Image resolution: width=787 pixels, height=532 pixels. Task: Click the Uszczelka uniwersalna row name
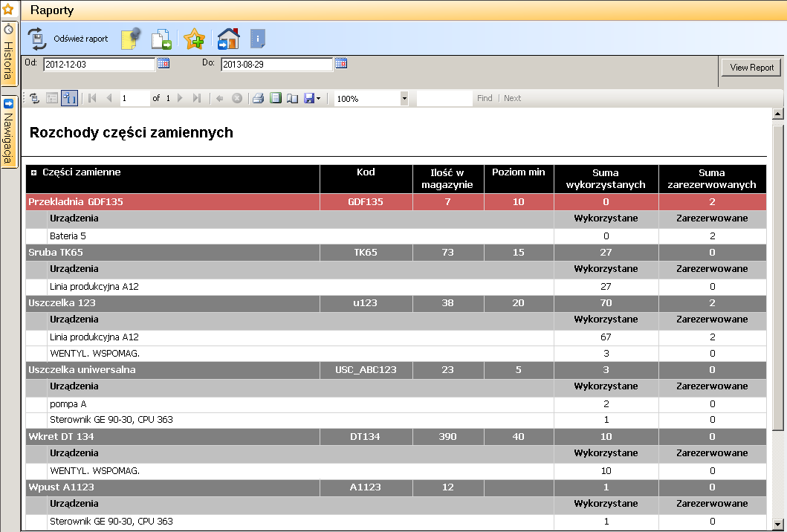82,370
